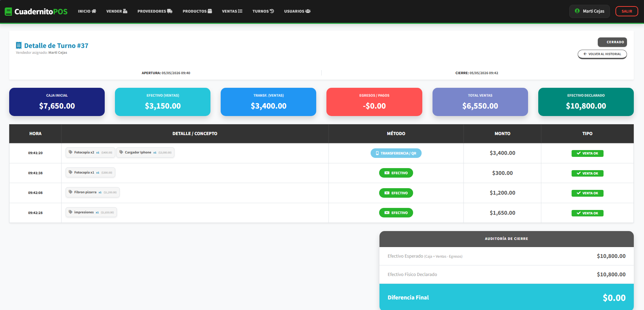Click the Cargador Iphone item tag
The width and height of the screenshot is (644, 310).
145,152
